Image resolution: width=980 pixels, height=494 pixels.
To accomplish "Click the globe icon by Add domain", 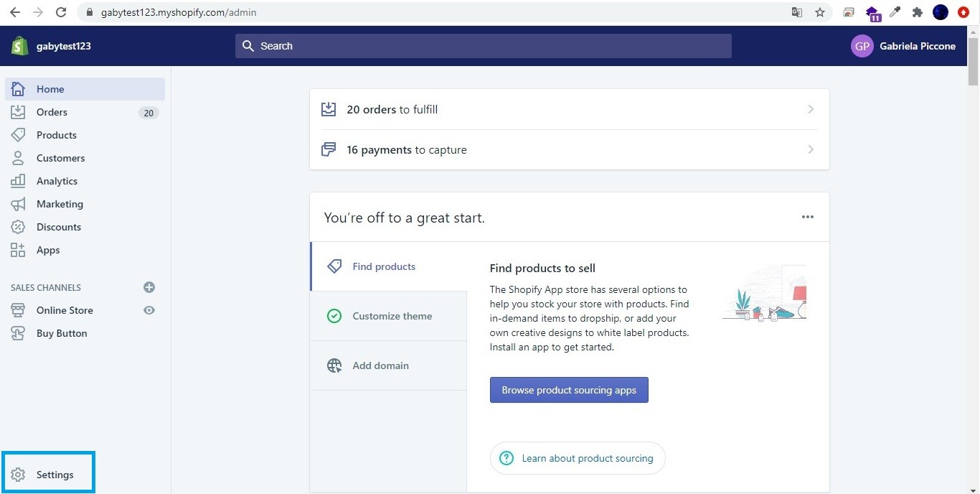I will click(334, 365).
